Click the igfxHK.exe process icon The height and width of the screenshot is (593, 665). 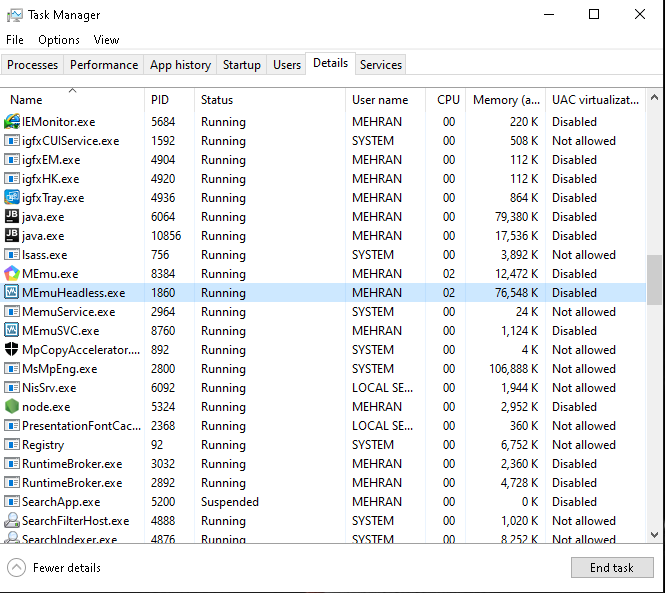11,179
